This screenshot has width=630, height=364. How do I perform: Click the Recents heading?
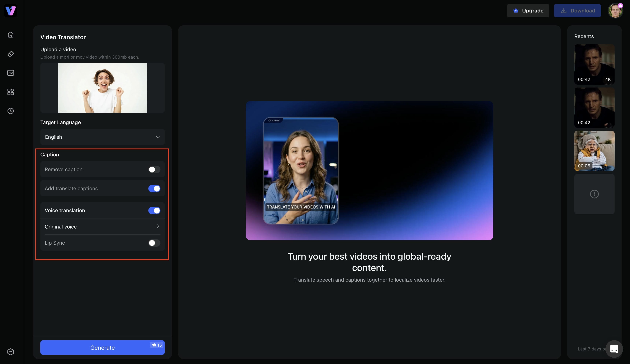[x=584, y=36]
